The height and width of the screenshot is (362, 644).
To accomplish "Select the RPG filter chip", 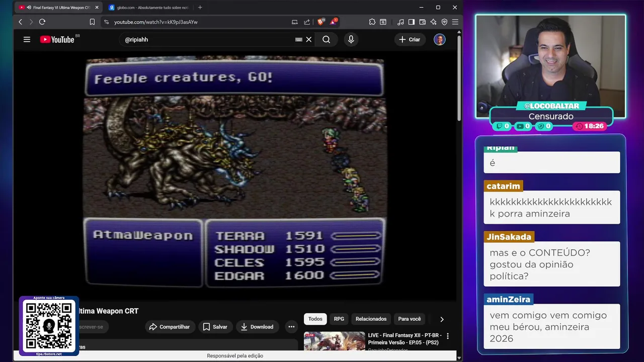I will (339, 319).
